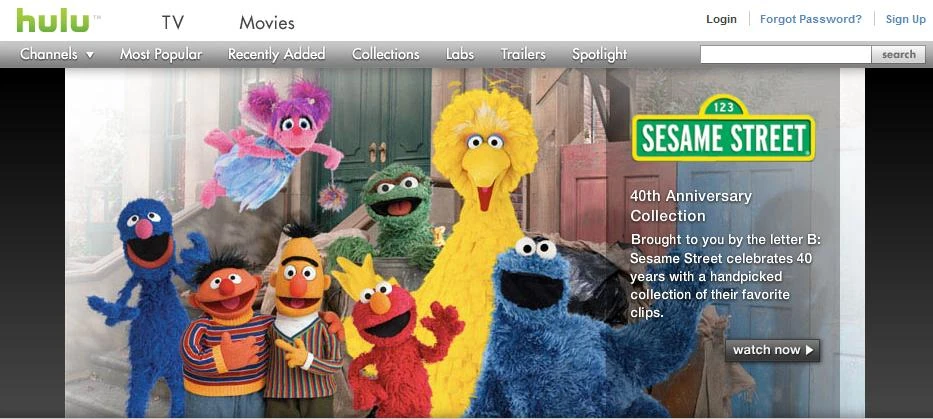Image resolution: width=933 pixels, height=419 pixels.
Task: Click the watch now play arrow
Action: (x=809, y=350)
